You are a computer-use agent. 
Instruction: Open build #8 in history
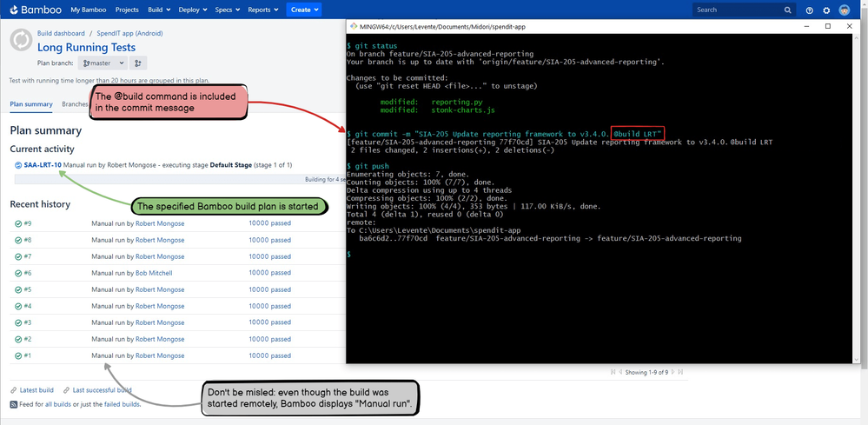[28, 240]
